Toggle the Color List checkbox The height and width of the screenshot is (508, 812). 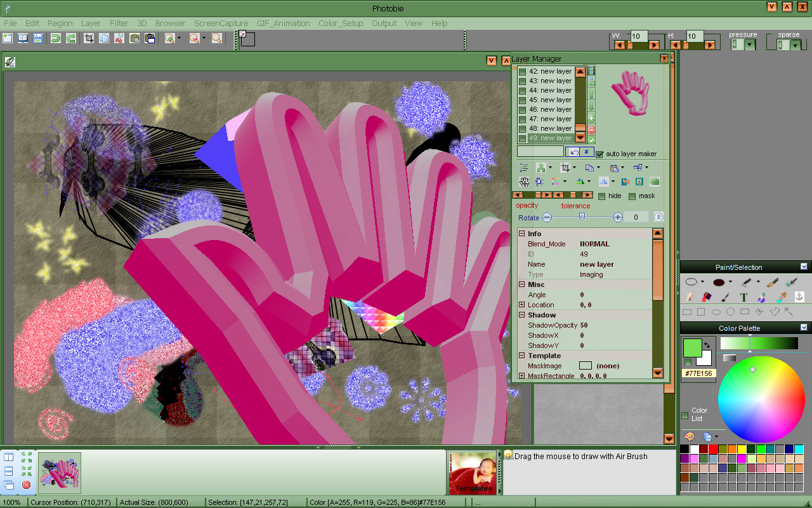tap(685, 415)
